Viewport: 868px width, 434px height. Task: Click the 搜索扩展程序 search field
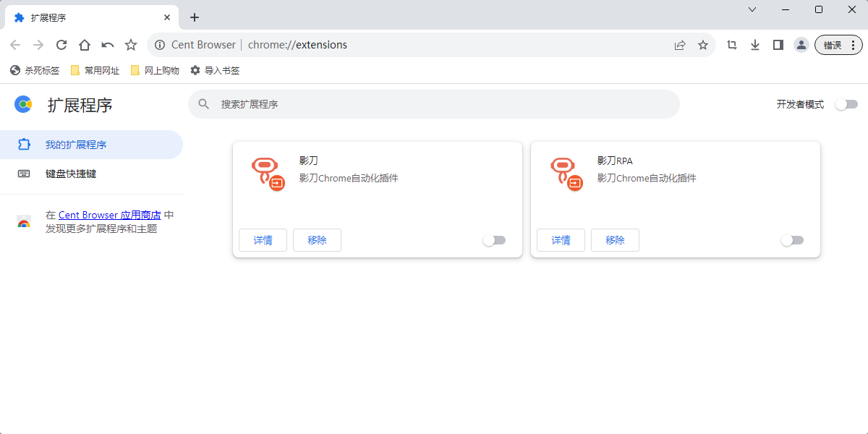(x=434, y=104)
